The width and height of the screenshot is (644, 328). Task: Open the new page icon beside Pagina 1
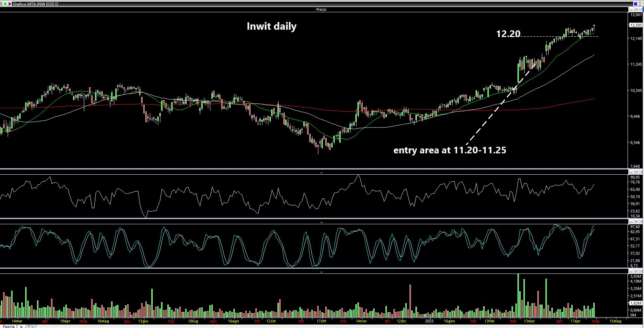[31, 326]
